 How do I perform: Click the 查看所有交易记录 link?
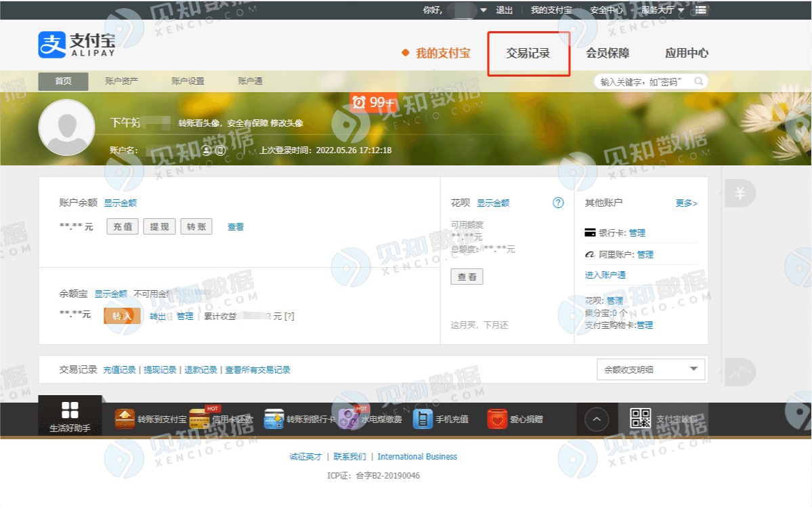click(x=258, y=370)
